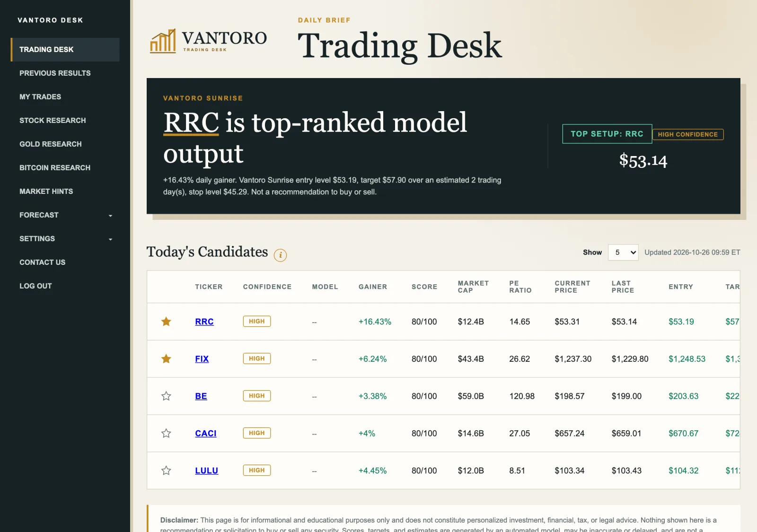The height and width of the screenshot is (532, 757).
Task: Select LULU market cap $12.0B
Action: pyautogui.click(x=471, y=471)
